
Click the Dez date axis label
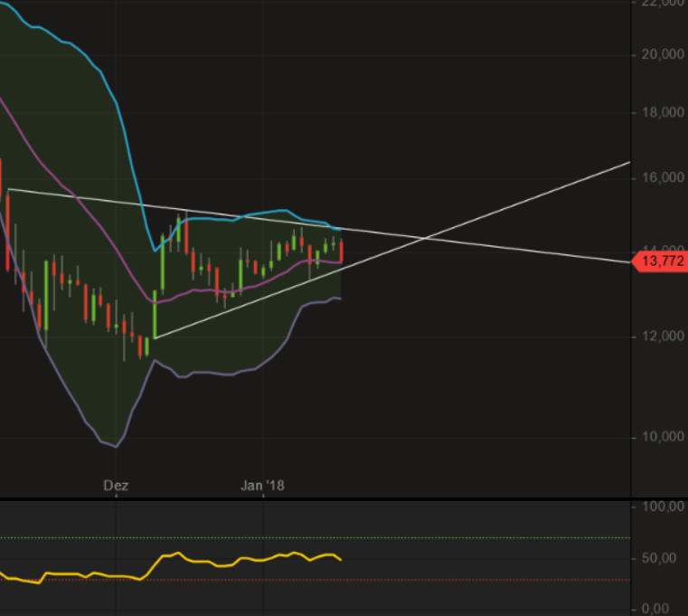click(116, 486)
